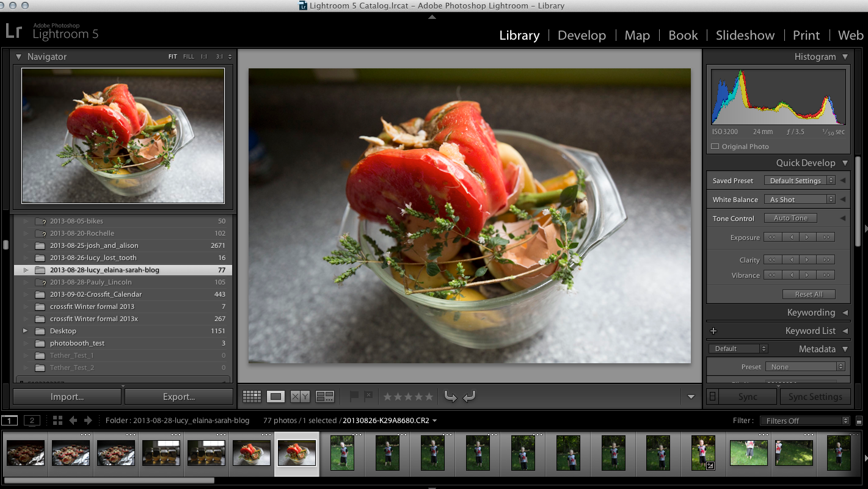868x489 pixels.
Task: Set navigator zoom to FILL
Action: tap(189, 57)
